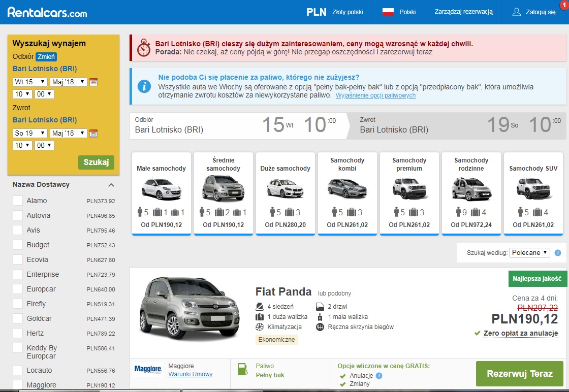Screen dimensions: 569x392
Task: Open the pickup date calendar icon
Action: [x=93, y=82]
